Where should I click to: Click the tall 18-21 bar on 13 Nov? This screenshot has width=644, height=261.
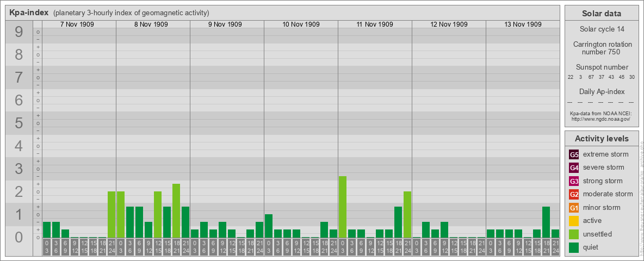546,222
